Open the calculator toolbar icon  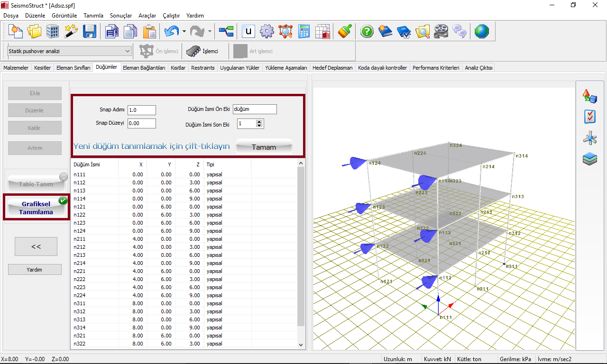[x=304, y=32]
